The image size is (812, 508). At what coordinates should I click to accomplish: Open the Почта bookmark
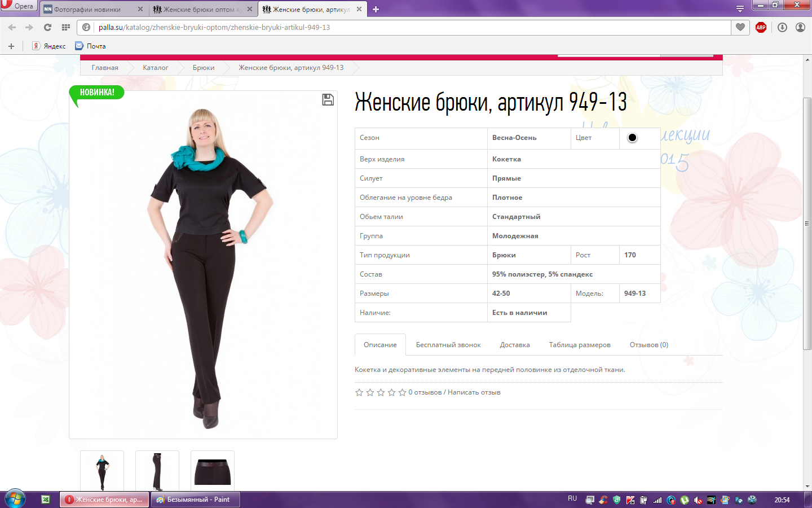(90, 46)
